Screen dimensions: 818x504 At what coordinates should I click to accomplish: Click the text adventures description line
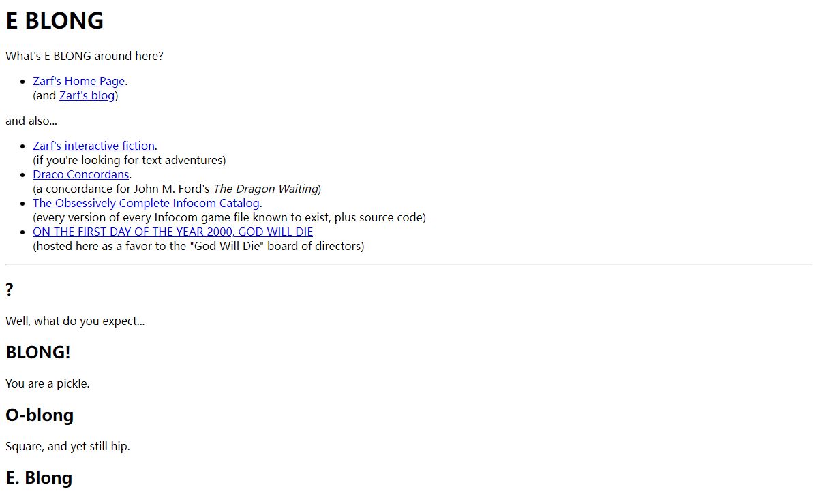(x=130, y=160)
